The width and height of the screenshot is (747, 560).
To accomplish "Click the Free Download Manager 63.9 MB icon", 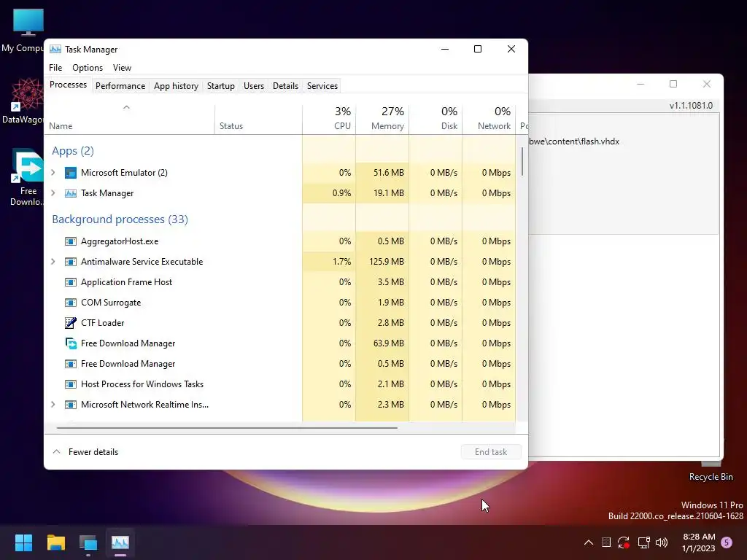I will click(x=71, y=343).
